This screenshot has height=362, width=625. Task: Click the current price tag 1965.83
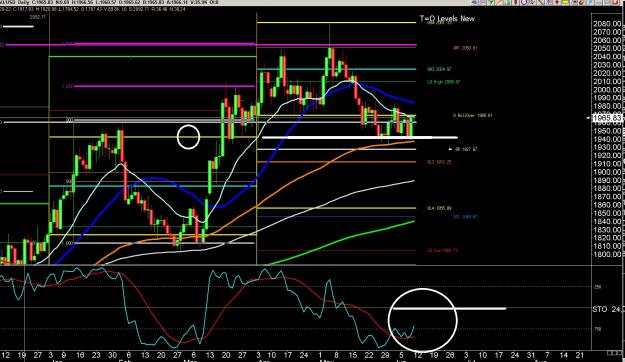pos(607,118)
